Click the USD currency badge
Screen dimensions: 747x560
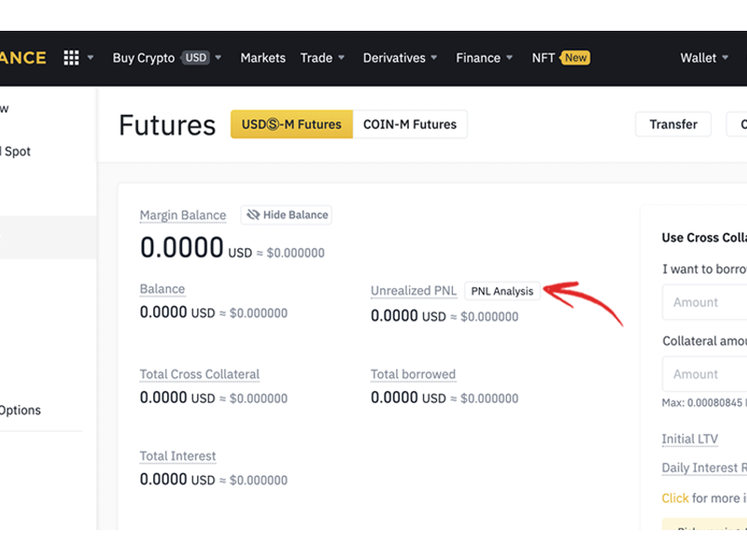click(196, 58)
